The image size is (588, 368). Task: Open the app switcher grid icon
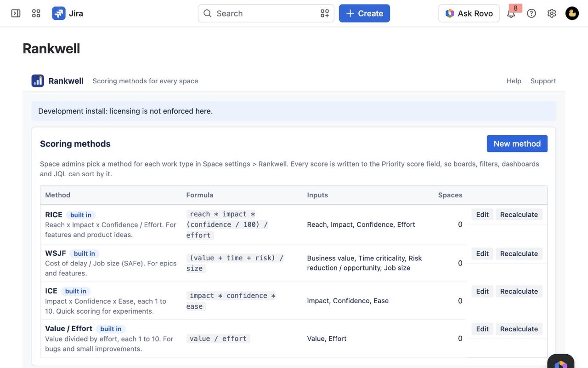coord(36,13)
